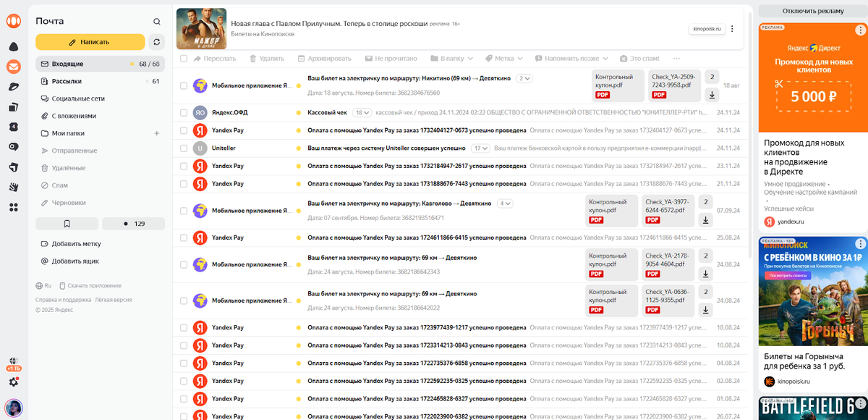Select the Рассылки folder
Screen dimensions: 868x420
[101, 81]
